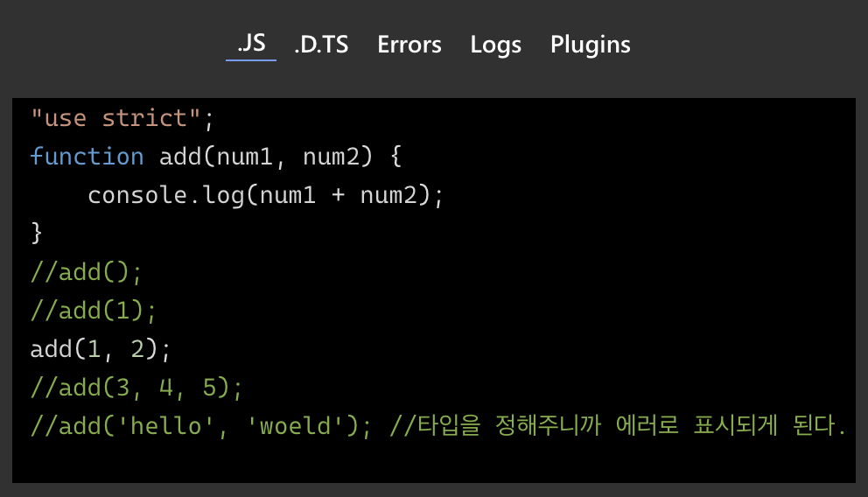Open the .D.TS tab
This screenshot has width=868, height=497.
(321, 45)
